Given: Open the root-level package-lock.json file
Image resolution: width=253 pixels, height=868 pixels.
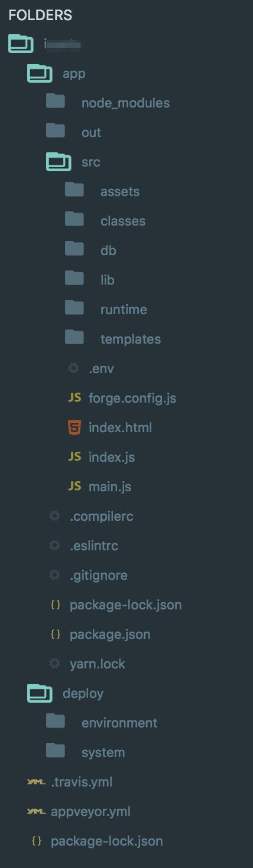Looking at the screenshot, I should coord(106,841).
